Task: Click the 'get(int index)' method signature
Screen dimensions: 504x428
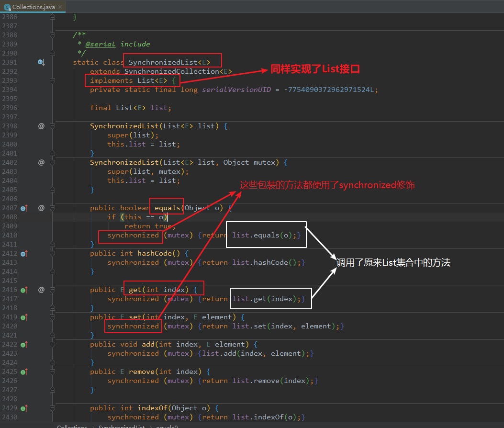Action: click(x=159, y=290)
